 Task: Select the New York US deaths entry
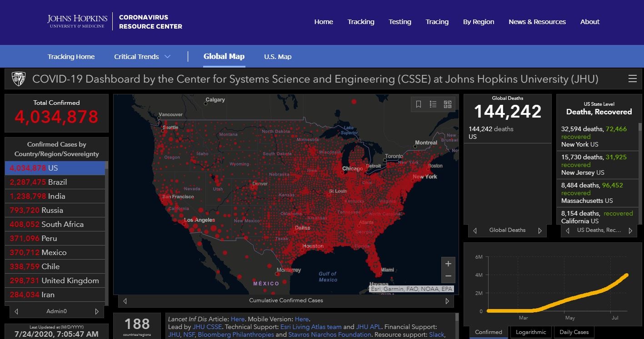click(597, 137)
